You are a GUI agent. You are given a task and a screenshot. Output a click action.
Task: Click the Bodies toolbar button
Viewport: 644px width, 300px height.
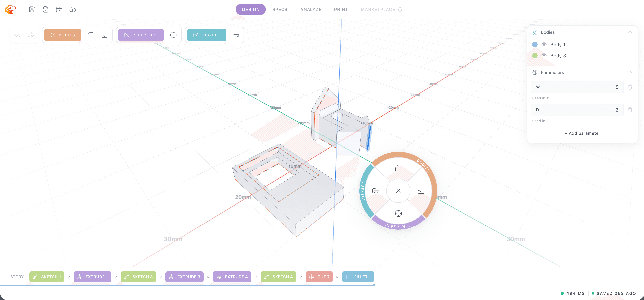63,35
